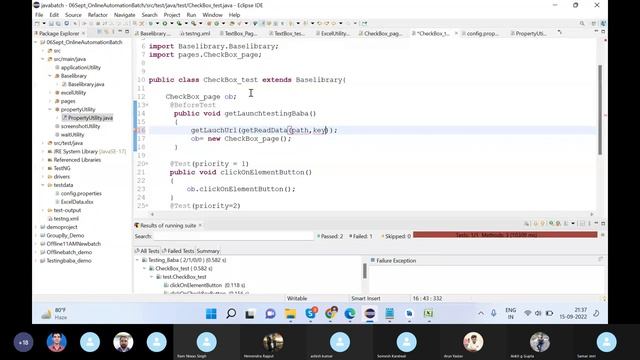
Task: Close the Package Explorer view
Action: [84, 33]
